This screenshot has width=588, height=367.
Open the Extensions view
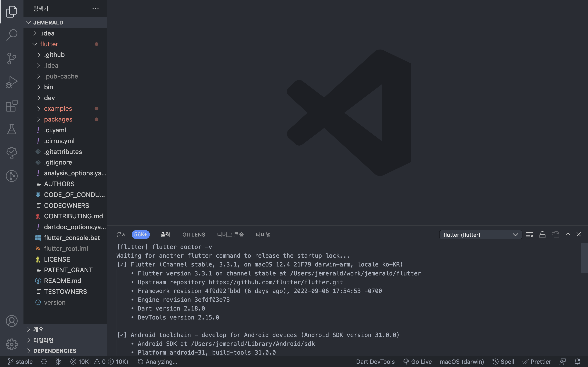coord(12,106)
